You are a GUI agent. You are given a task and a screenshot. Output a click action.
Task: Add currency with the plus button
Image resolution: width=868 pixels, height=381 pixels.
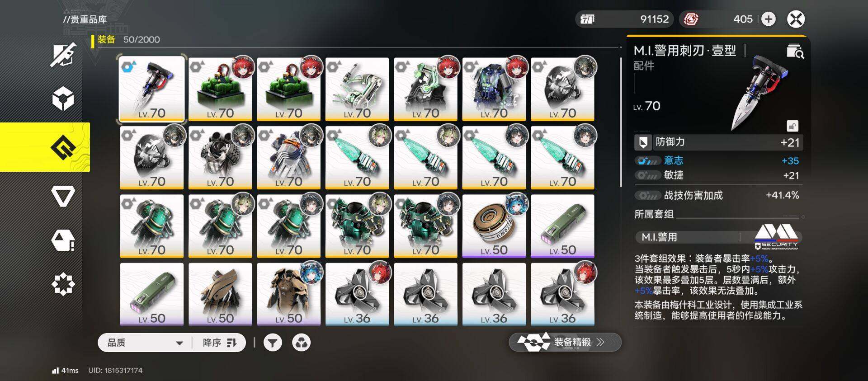point(769,19)
